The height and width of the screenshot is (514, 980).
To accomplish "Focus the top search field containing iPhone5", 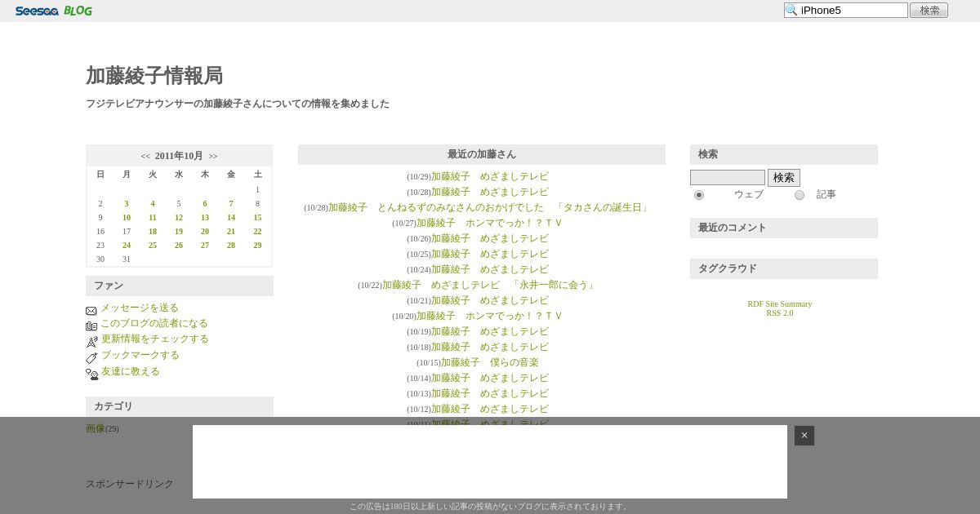I will pyautogui.click(x=846, y=11).
